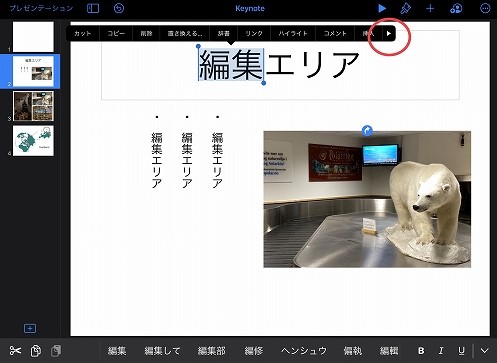The image size is (497, 363).
Task: Toggle Bold formatting
Action: click(x=421, y=351)
